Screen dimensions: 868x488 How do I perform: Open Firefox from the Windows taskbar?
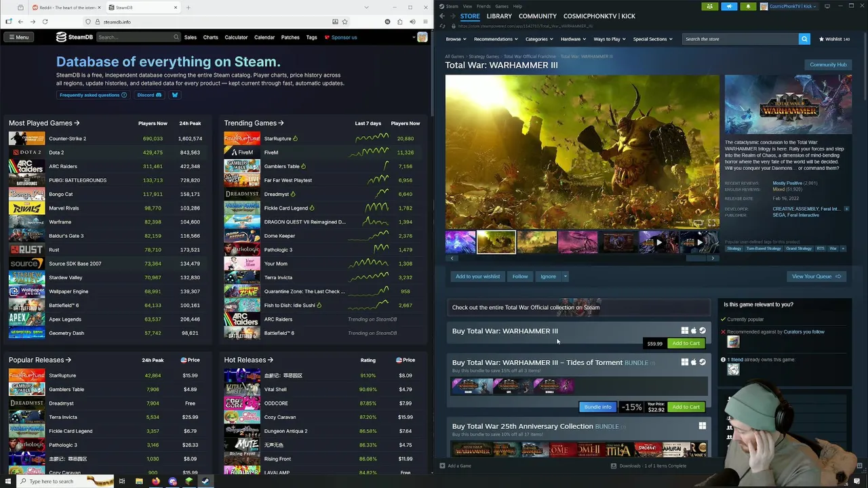pos(155,481)
